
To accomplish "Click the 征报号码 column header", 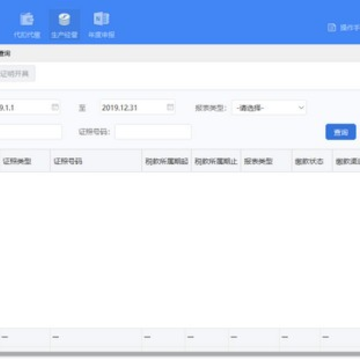I will tap(96, 161).
